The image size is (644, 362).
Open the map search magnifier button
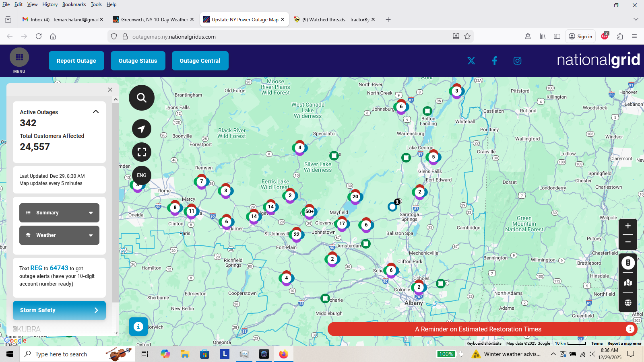[x=141, y=98]
